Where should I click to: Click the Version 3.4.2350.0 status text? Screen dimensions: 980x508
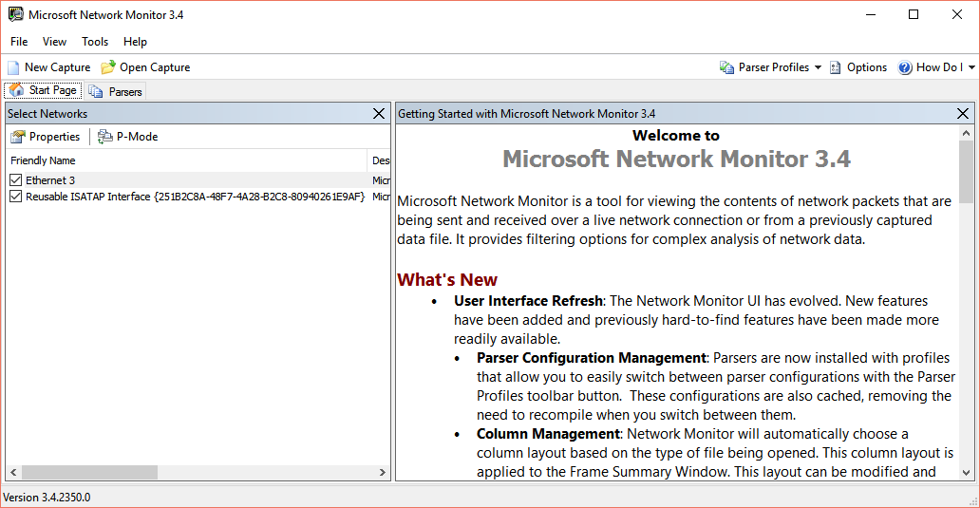coord(47,498)
